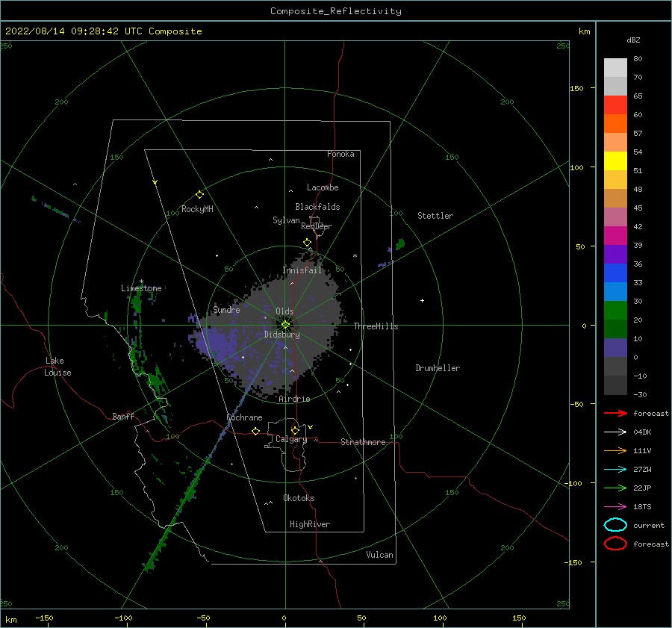This screenshot has width=672, height=628.
Task: Click the Limestone label
Action: [141, 288]
